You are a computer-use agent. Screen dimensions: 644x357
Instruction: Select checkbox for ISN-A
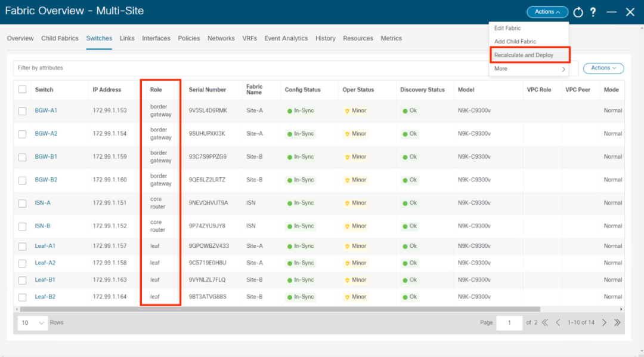[x=23, y=203]
